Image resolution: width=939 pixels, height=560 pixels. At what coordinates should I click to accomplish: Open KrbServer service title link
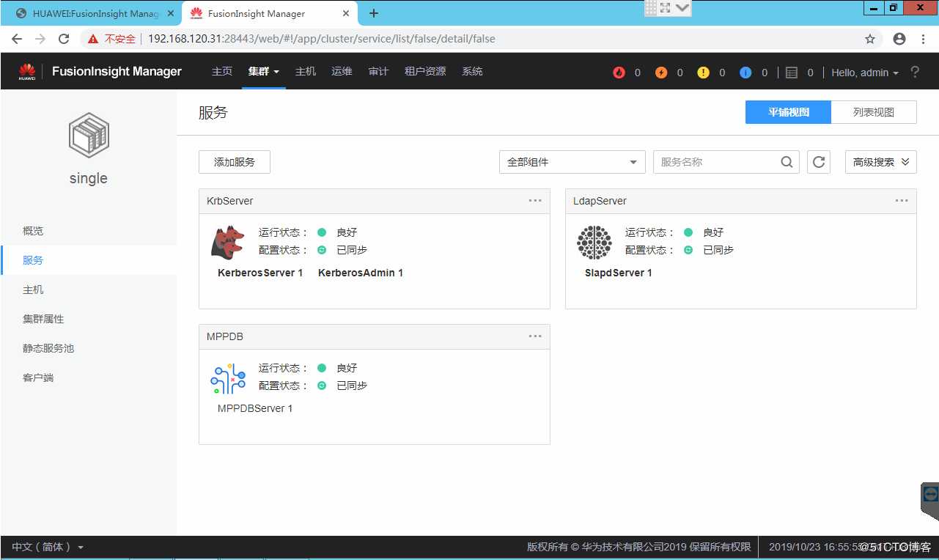[x=230, y=201]
